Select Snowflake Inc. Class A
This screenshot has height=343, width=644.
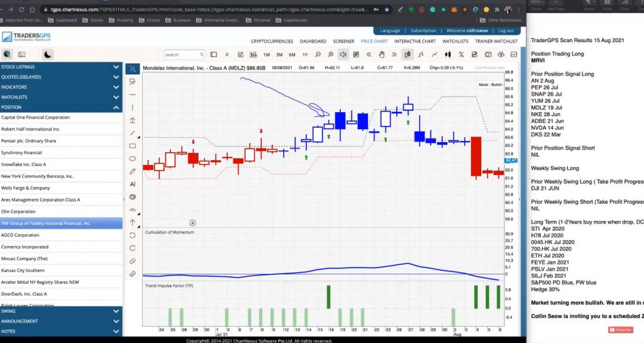click(61, 164)
